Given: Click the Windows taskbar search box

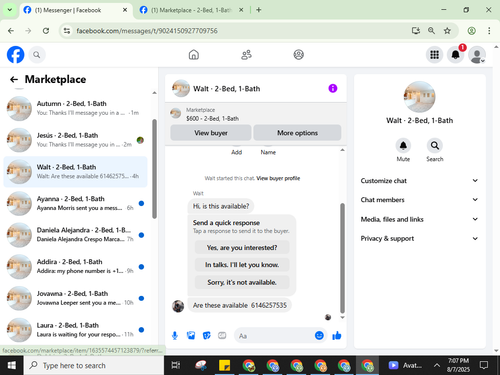Looking at the screenshot, I should (x=94, y=365).
